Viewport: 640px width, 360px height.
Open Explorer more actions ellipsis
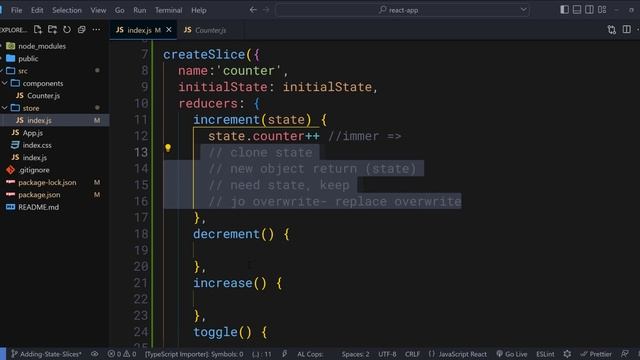coord(96,29)
